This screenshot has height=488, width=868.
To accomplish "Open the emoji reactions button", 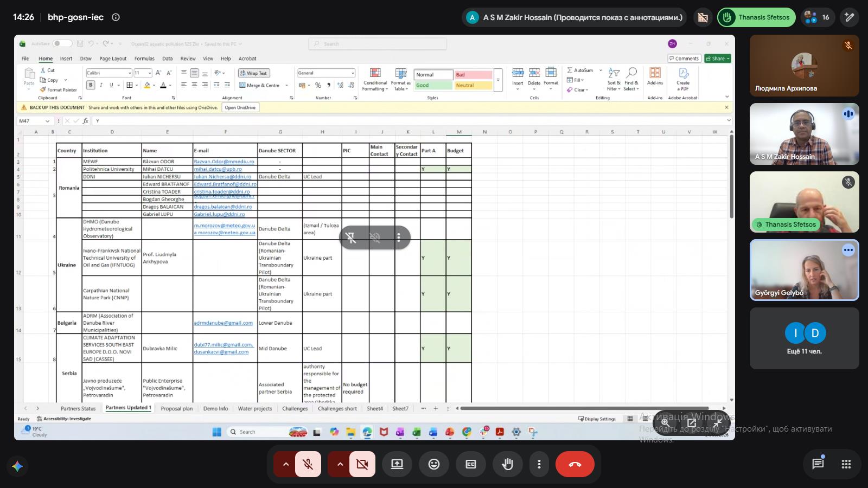I will tap(433, 464).
